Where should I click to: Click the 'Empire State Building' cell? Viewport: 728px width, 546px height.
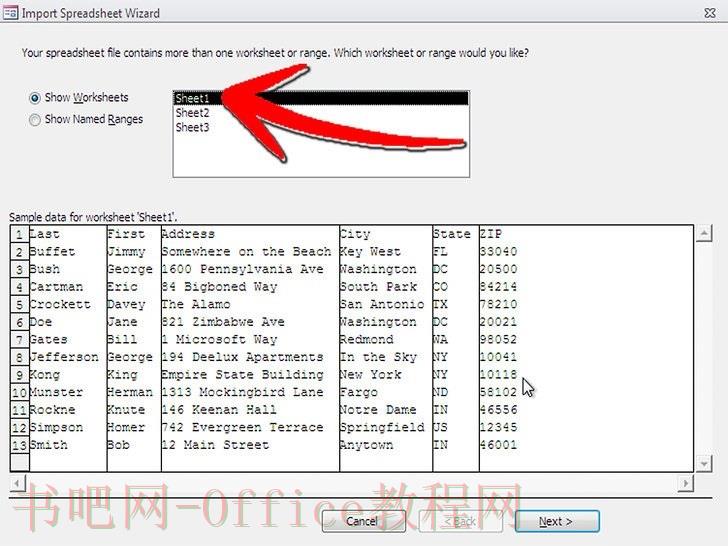click(x=250, y=375)
